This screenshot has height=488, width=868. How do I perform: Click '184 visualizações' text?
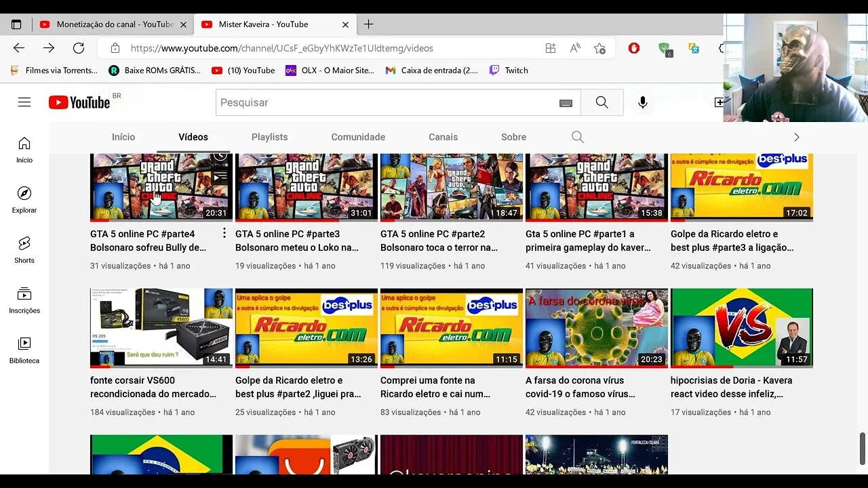(x=123, y=412)
